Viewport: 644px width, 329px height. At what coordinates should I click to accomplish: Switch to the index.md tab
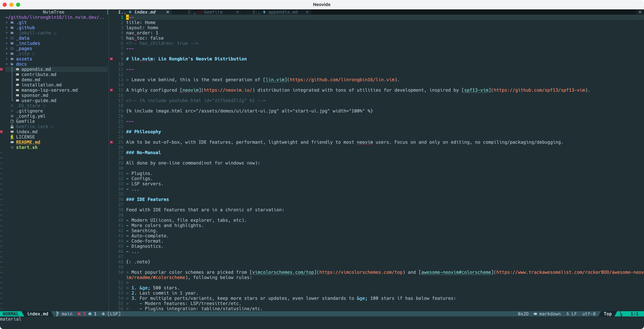(x=145, y=12)
